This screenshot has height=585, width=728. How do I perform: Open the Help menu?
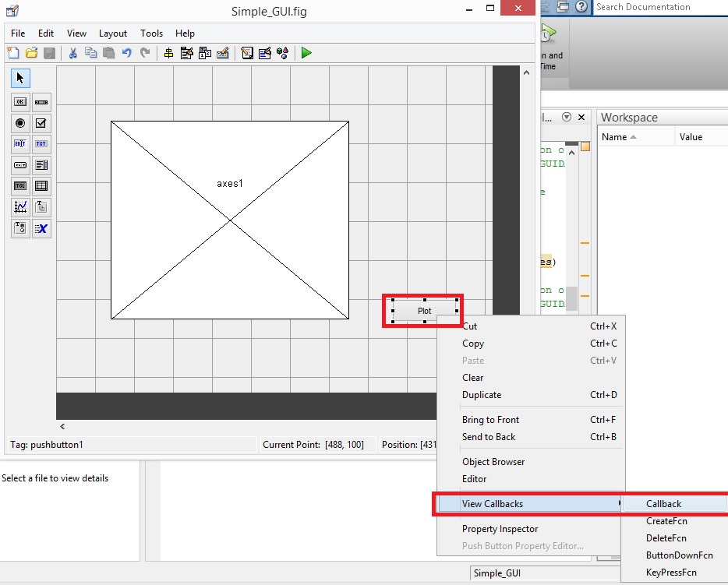[185, 33]
